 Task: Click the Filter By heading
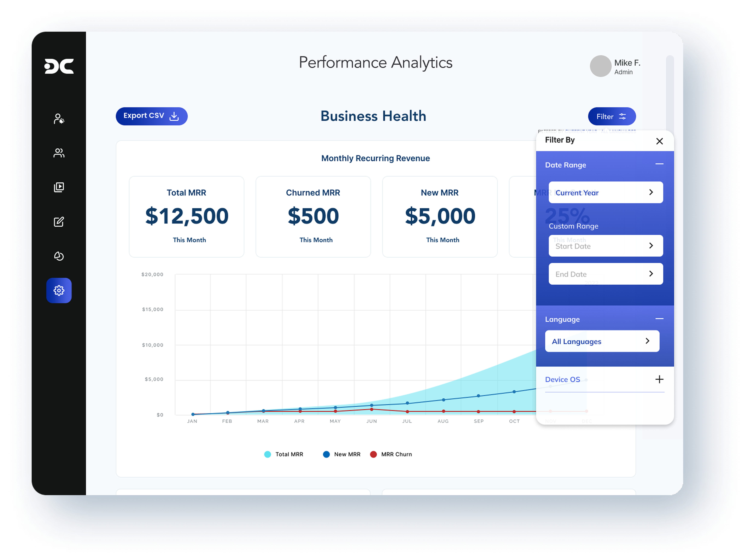click(560, 140)
